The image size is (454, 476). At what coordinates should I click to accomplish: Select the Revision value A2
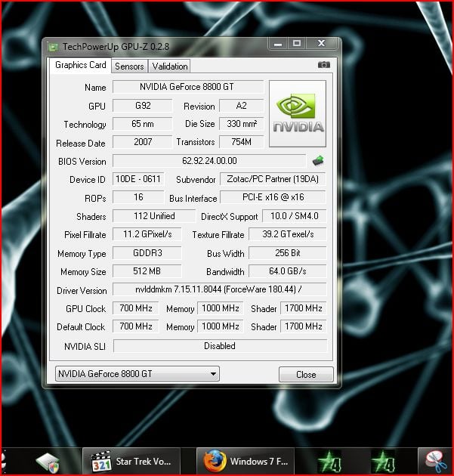[x=241, y=106]
